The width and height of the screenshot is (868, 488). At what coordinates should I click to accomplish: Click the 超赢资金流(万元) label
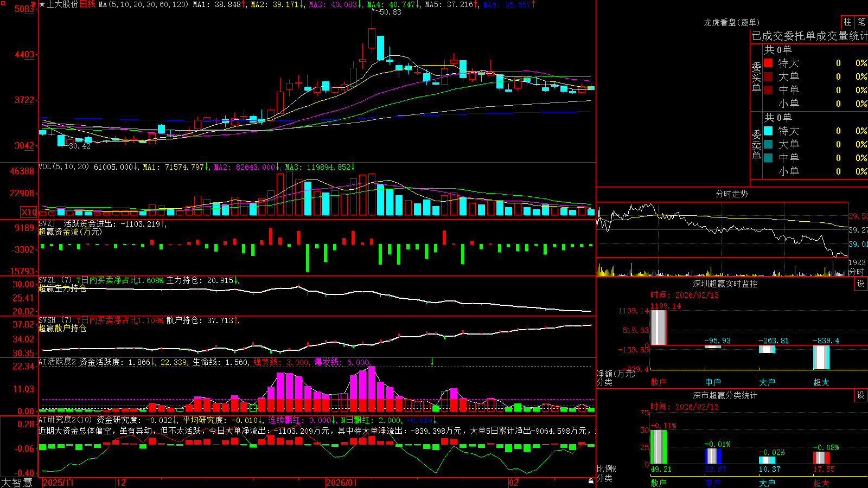click(70, 232)
